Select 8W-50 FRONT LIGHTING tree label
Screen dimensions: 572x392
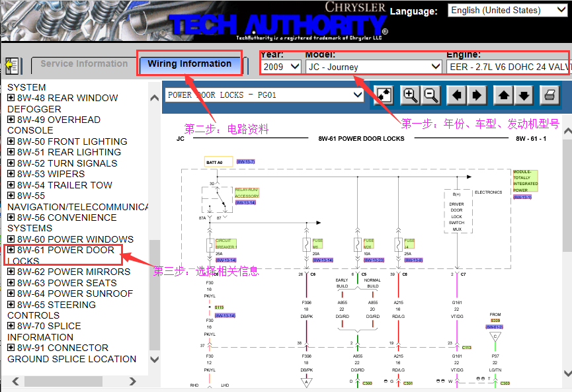[72, 141]
